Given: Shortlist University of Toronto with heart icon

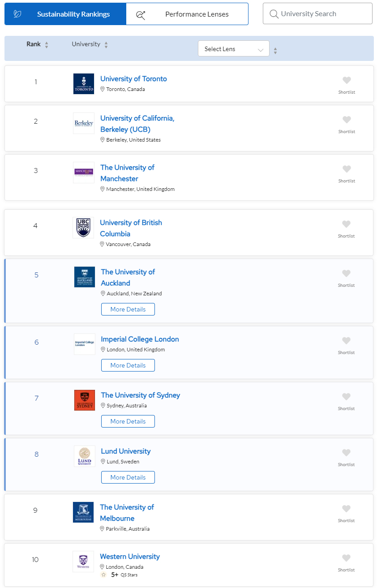Looking at the screenshot, I should [x=347, y=81].
